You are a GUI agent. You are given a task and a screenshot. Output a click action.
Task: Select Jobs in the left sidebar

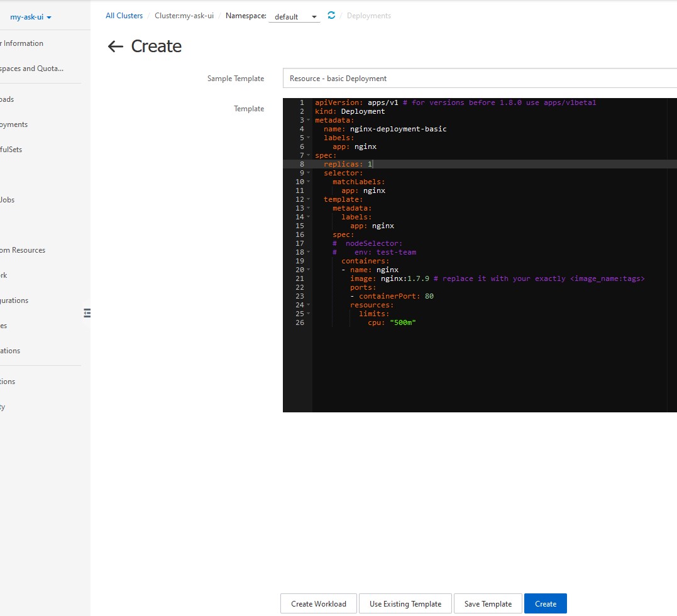click(8, 200)
